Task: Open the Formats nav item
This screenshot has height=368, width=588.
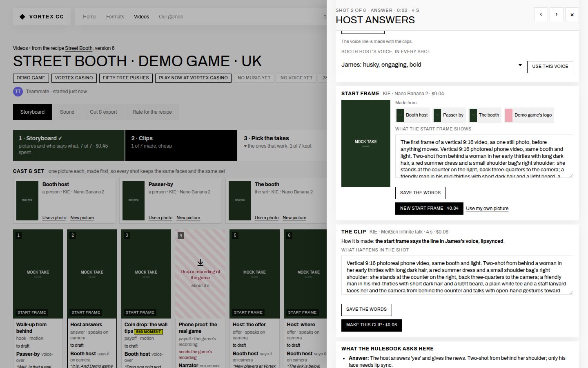Action: tap(115, 17)
